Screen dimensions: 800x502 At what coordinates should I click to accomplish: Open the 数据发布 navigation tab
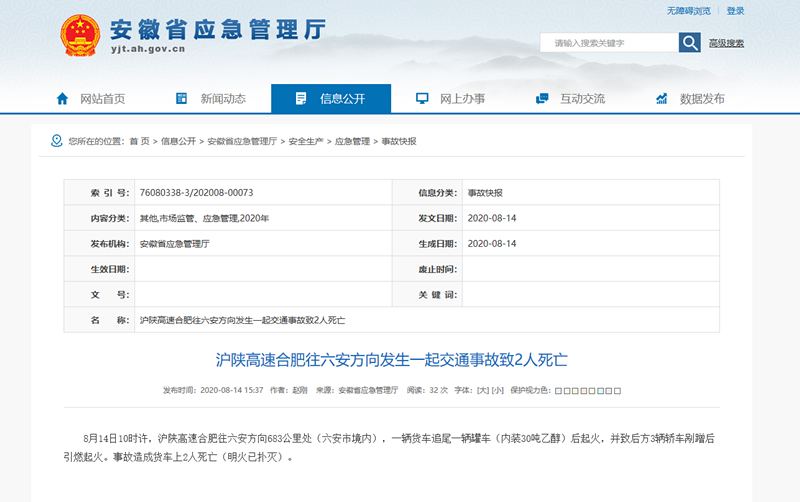click(691, 98)
